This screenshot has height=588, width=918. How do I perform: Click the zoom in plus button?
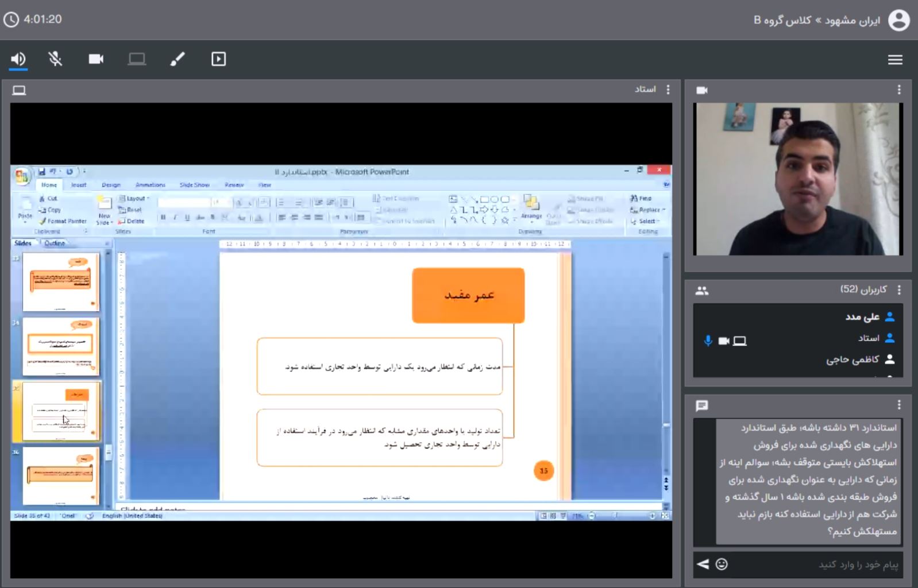[652, 516]
